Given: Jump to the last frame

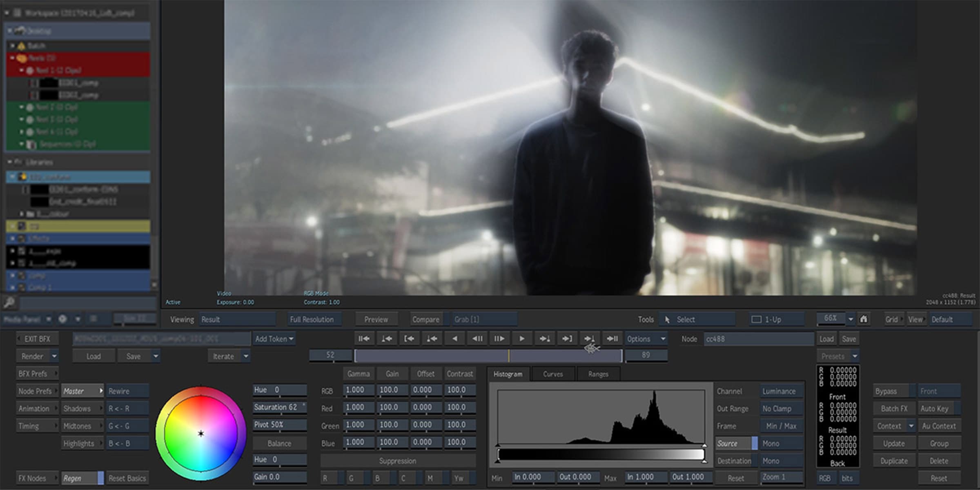Looking at the screenshot, I should click(x=612, y=339).
